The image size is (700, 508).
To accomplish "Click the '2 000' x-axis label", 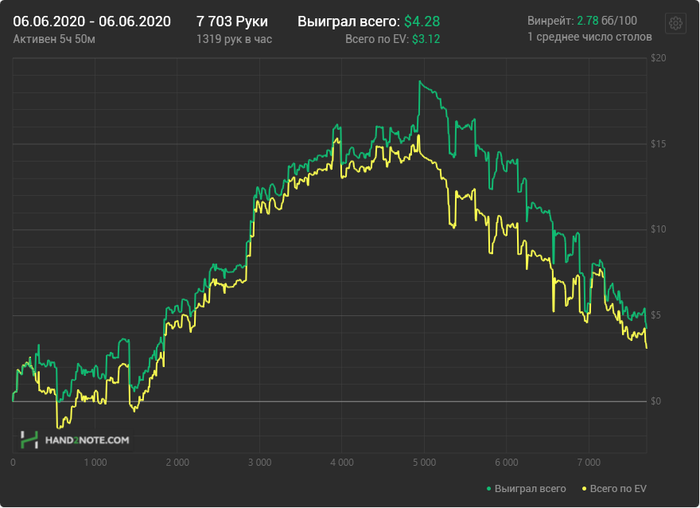I will (x=177, y=462).
